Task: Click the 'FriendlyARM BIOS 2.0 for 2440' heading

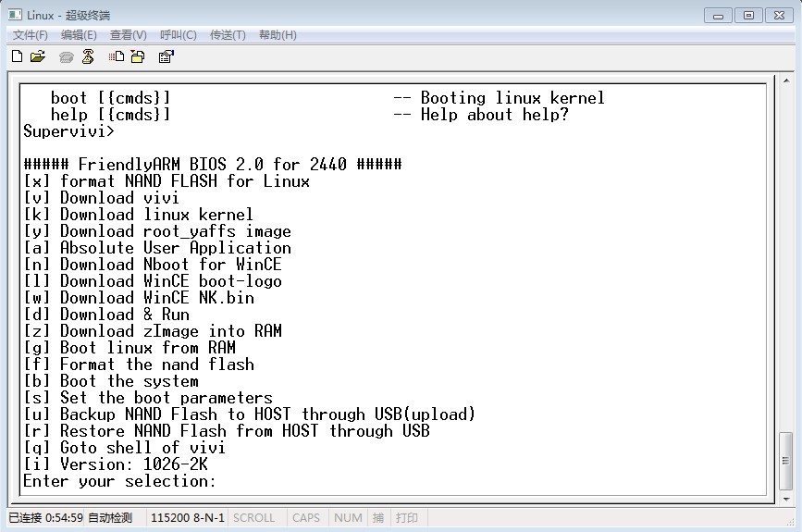Action: (213, 164)
